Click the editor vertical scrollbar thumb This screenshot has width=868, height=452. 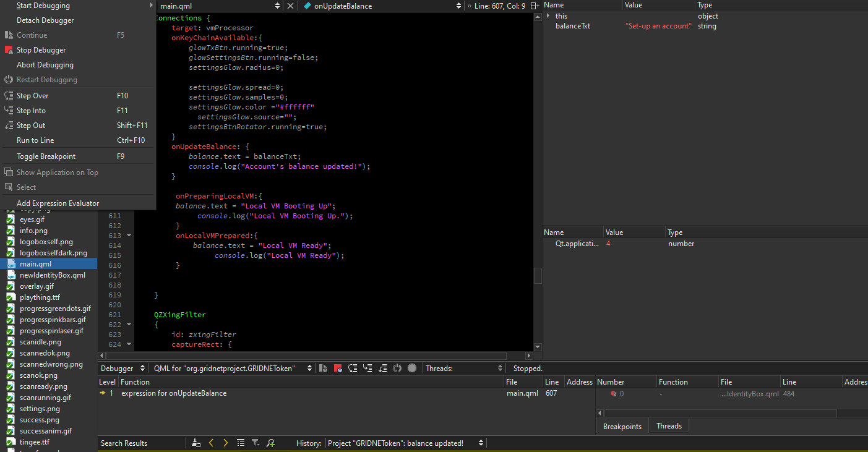[538, 275]
